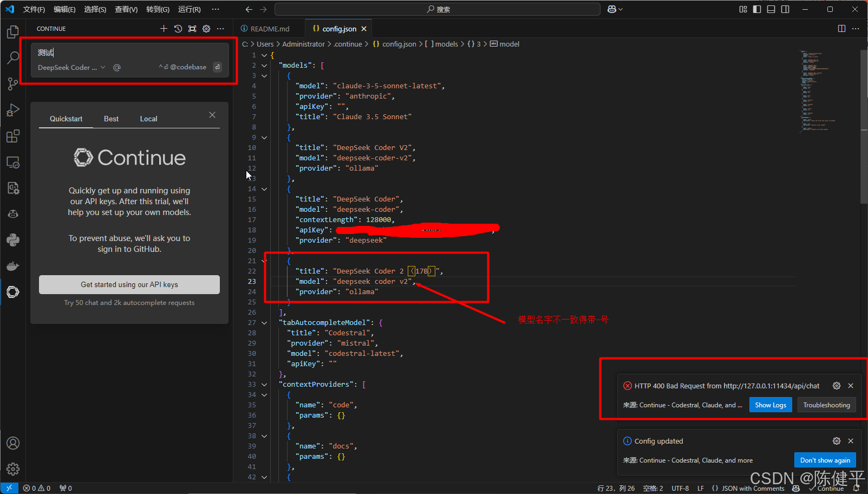The width and height of the screenshot is (868, 494).
Task: Open the Extensions view
Action: (x=13, y=136)
